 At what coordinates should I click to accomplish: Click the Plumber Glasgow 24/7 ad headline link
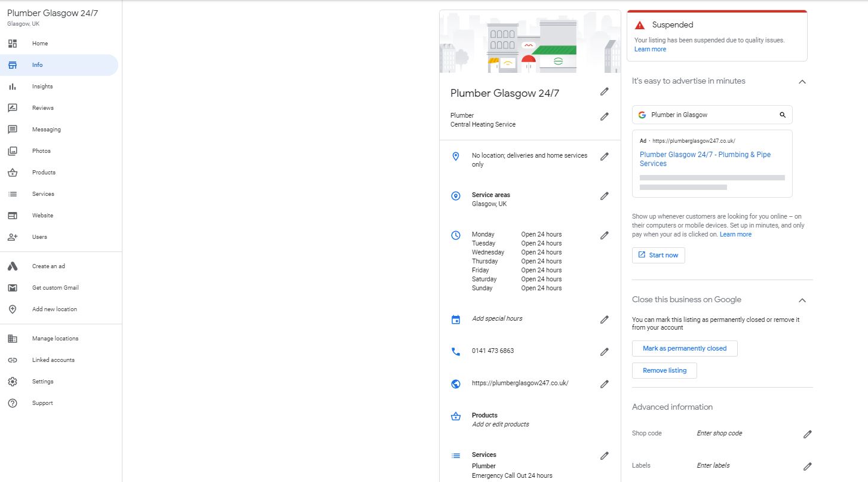pos(705,159)
